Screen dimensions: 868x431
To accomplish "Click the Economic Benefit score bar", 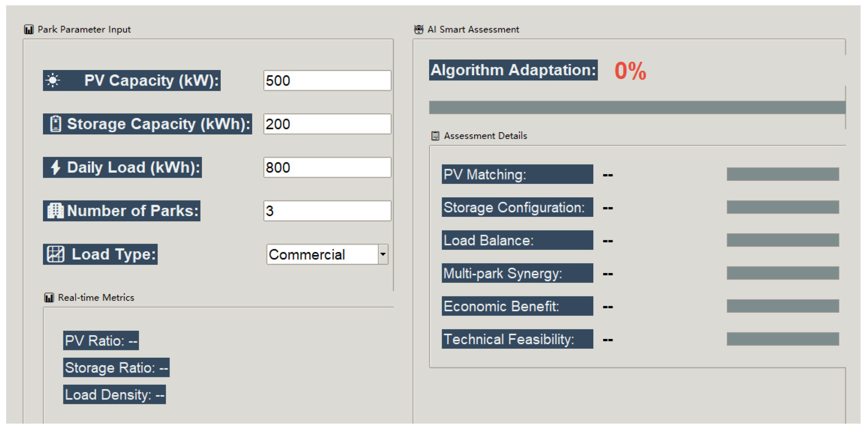I will [x=782, y=306].
